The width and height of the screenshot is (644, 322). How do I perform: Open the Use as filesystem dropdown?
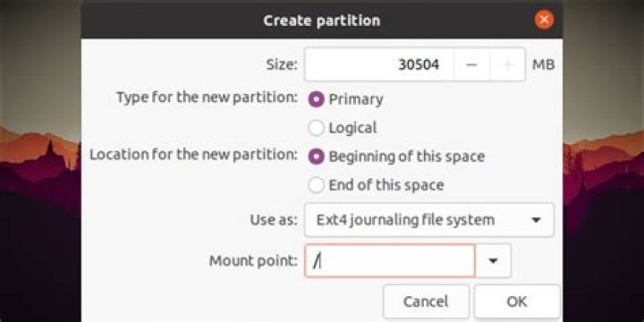point(429,220)
